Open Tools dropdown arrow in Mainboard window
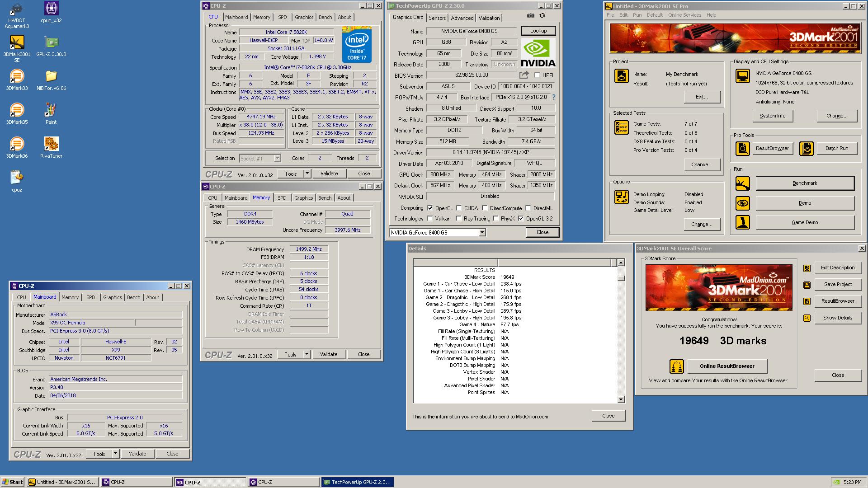 (x=115, y=454)
